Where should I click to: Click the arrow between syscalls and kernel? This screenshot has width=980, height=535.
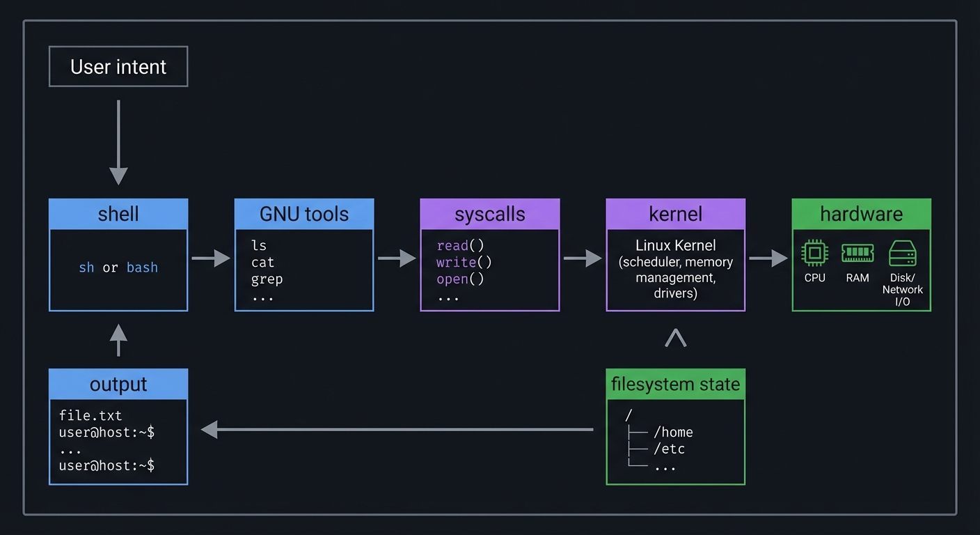coord(582,258)
